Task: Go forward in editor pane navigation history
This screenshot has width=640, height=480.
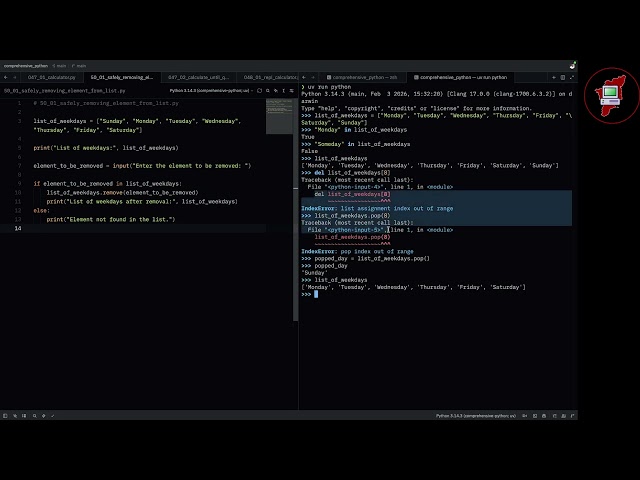Action: [15, 77]
